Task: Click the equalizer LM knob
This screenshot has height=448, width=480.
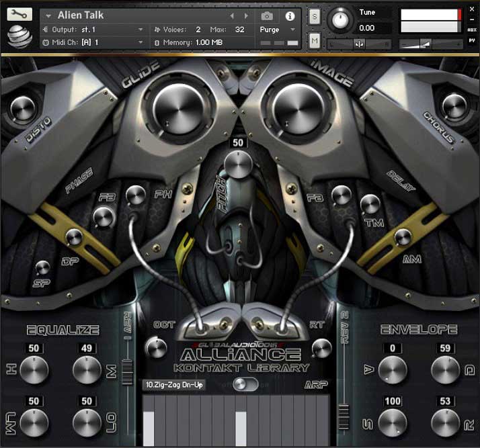Action: (x=34, y=423)
